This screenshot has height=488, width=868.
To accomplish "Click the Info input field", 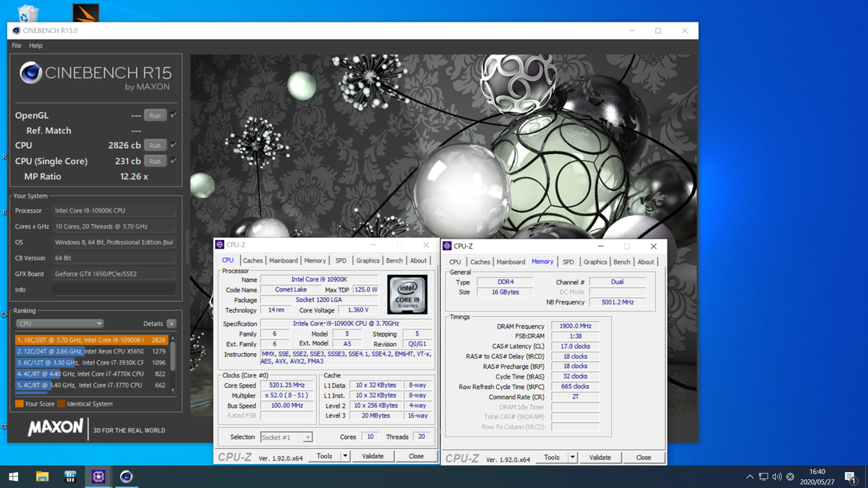I will 114,290.
